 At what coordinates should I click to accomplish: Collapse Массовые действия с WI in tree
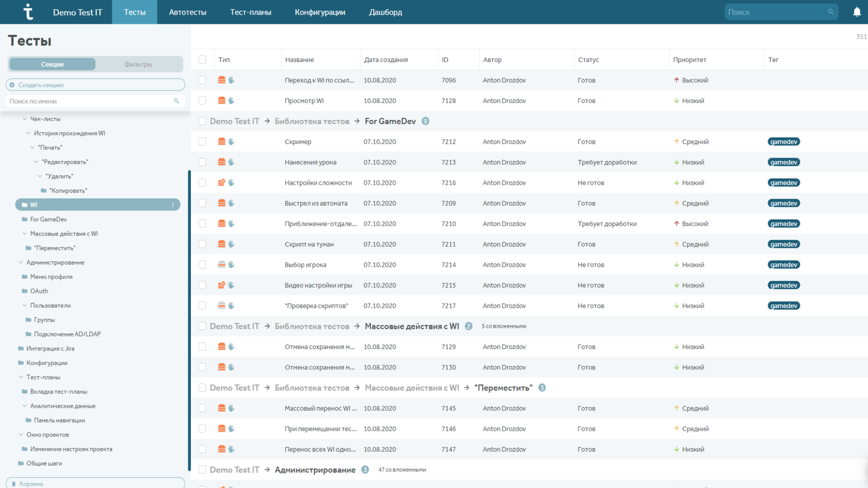(x=25, y=234)
